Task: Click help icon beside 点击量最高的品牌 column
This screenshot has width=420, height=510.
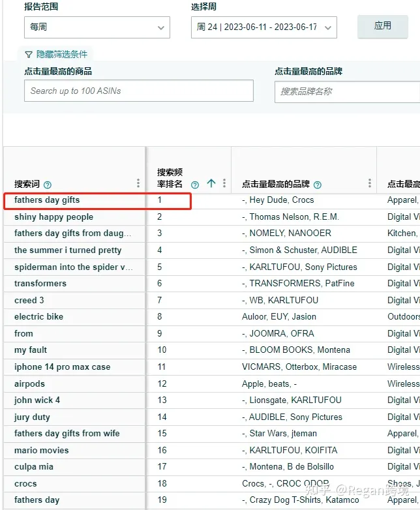Action: [318, 185]
